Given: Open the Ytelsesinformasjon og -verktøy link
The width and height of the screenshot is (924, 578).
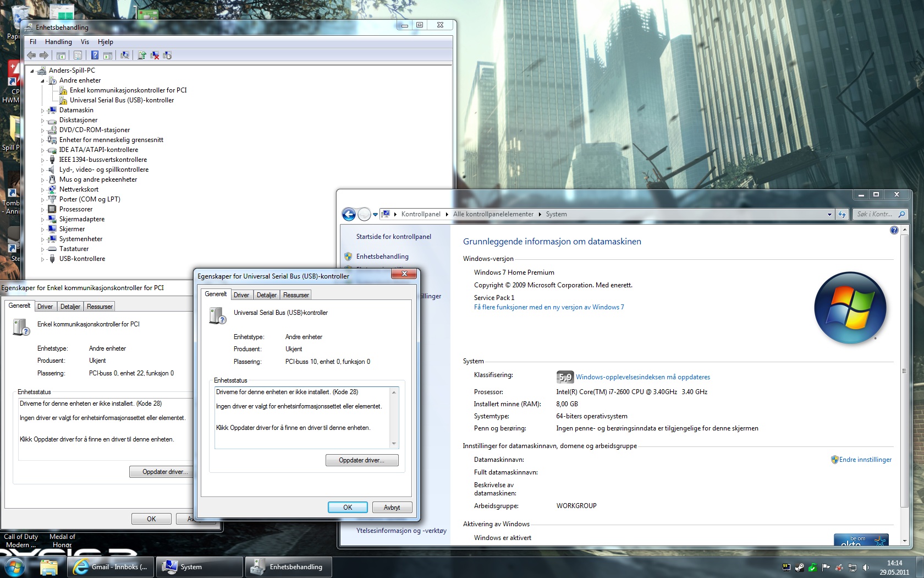Looking at the screenshot, I should (x=402, y=531).
